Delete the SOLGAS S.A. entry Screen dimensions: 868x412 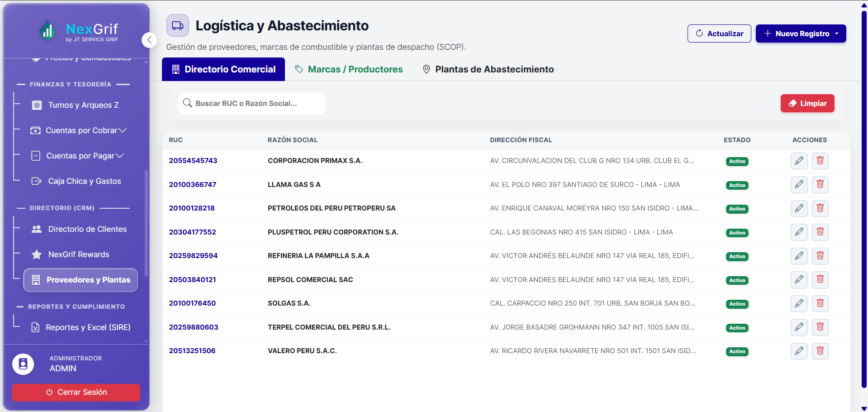point(820,303)
